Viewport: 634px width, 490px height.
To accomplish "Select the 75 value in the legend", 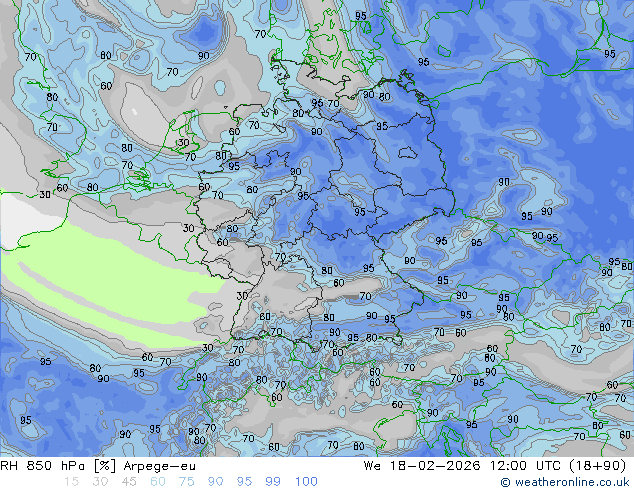I will click(x=186, y=482).
